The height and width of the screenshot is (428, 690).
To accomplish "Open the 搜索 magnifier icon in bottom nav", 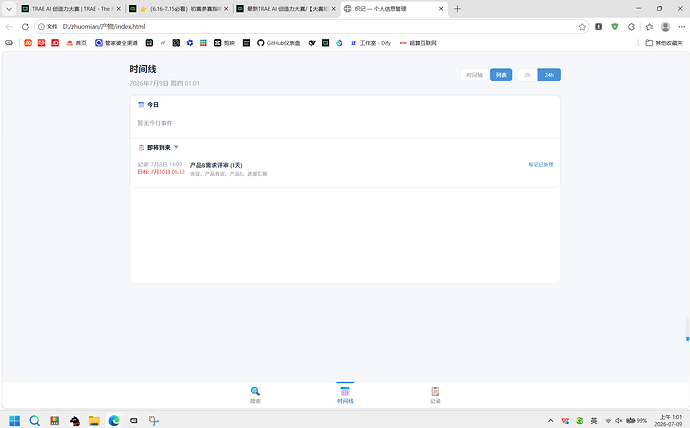I will click(255, 391).
